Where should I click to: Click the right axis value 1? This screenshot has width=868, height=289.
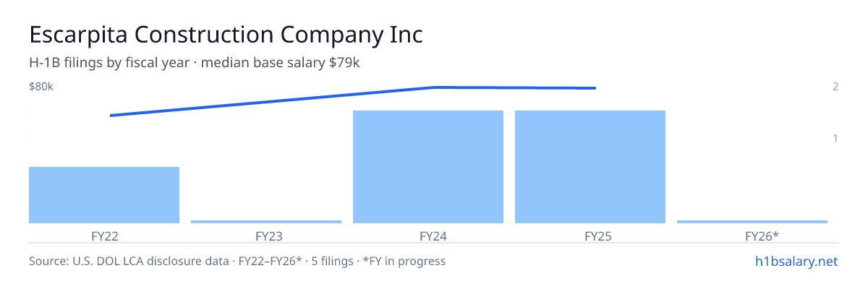coord(835,138)
